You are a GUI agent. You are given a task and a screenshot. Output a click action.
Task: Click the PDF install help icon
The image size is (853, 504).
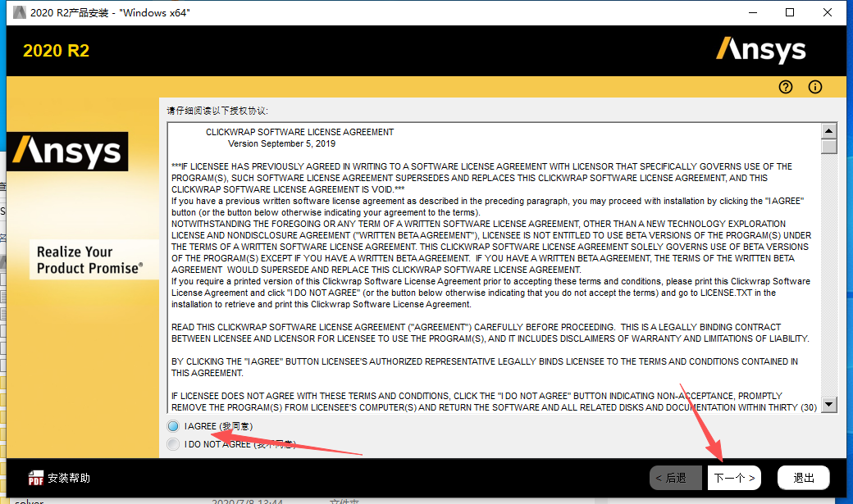[x=35, y=478]
